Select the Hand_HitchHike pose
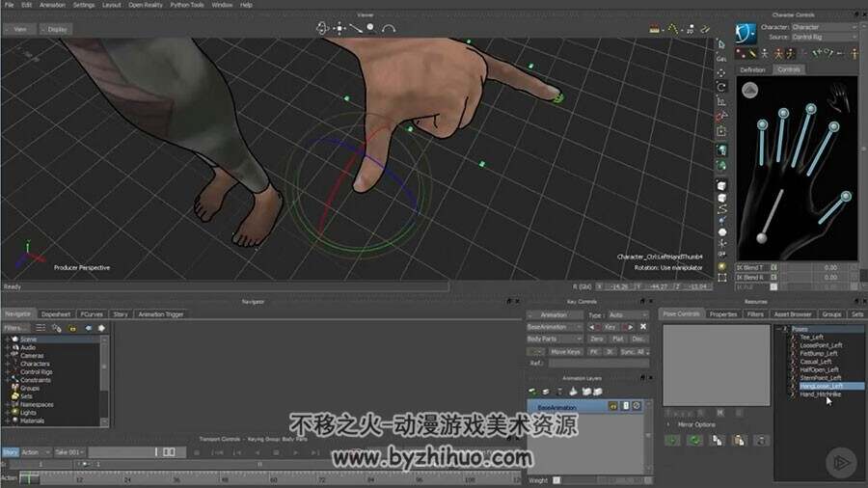Screen dimensions: 868x488 click(x=821, y=394)
